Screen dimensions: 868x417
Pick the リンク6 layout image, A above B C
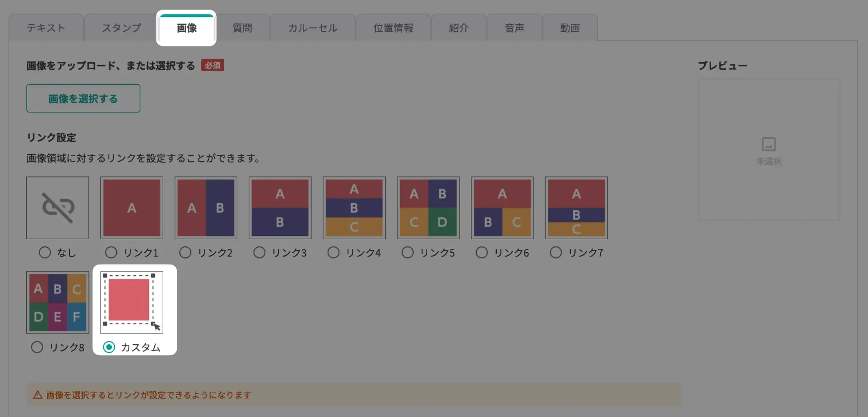coord(502,208)
